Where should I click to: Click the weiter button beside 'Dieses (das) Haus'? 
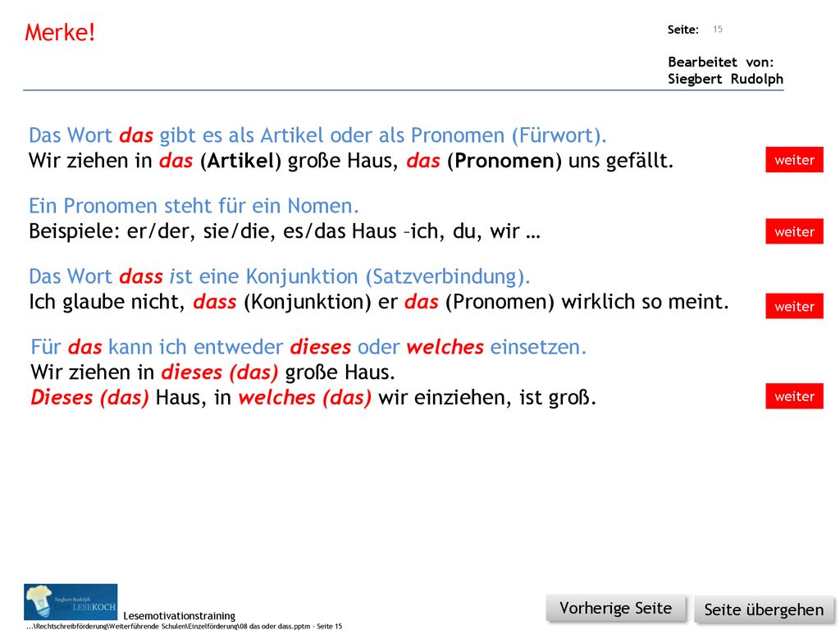[794, 396]
